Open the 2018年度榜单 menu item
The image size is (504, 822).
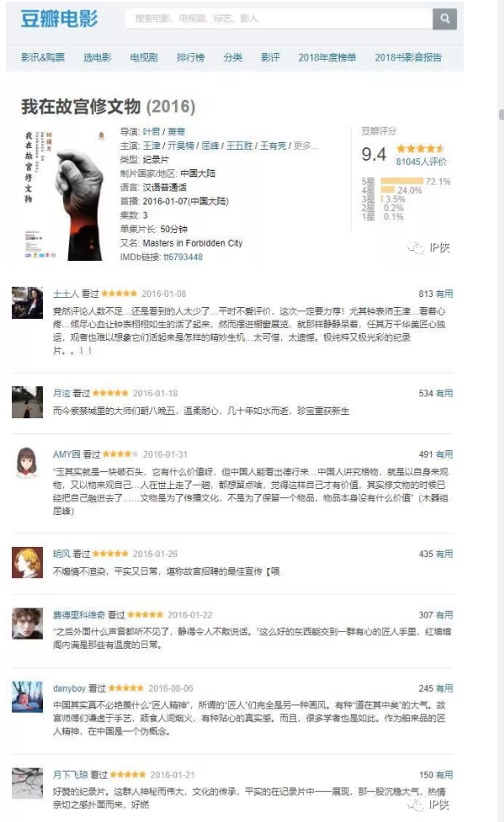[x=327, y=57]
